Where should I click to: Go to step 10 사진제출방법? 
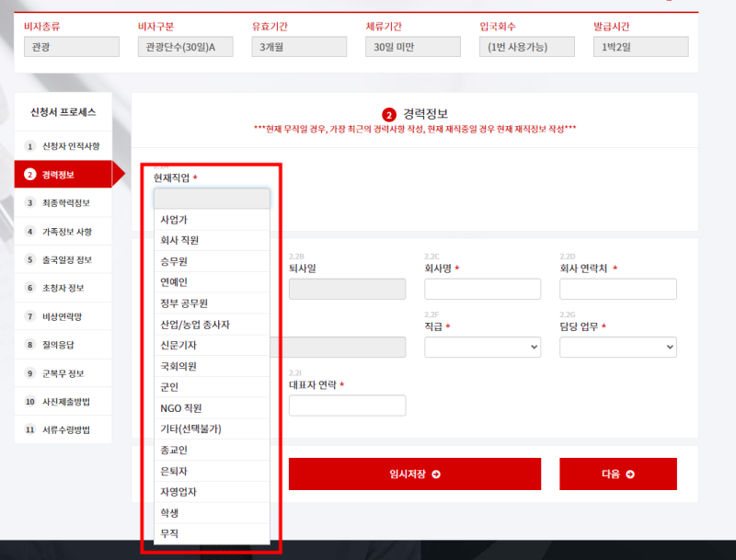coord(63,402)
